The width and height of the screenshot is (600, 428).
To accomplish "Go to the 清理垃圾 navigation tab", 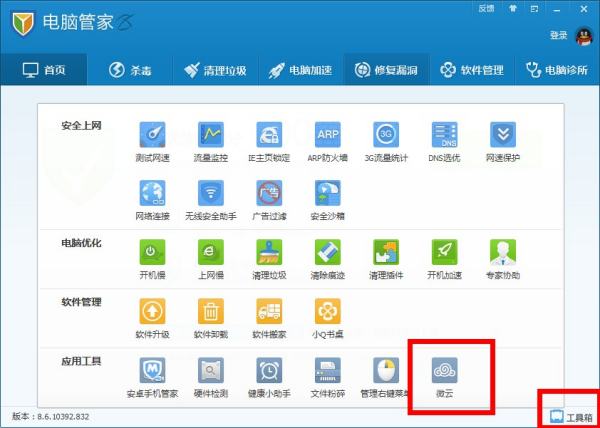I will pyautogui.click(x=215, y=70).
